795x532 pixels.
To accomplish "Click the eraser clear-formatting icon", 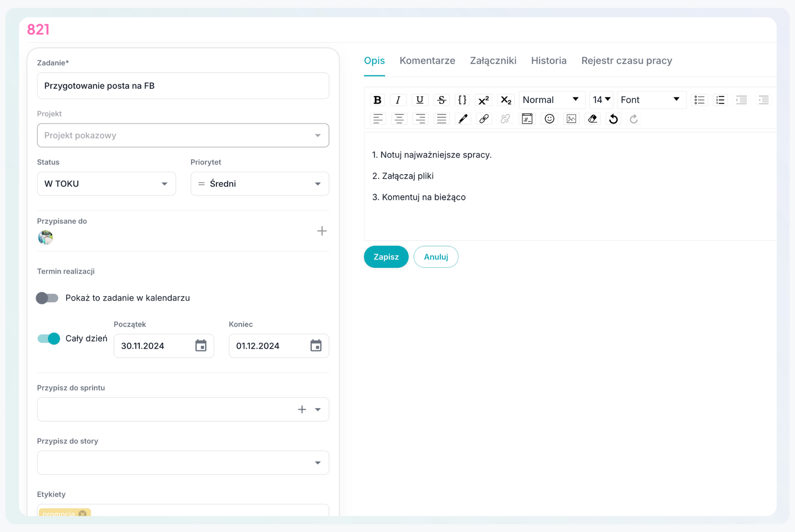I will click(x=592, y=119).
